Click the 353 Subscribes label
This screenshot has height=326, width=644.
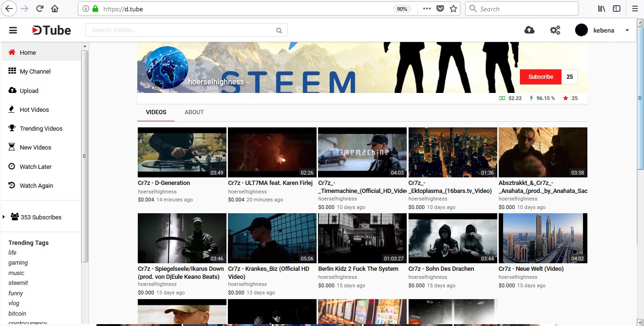click(41, 217)
